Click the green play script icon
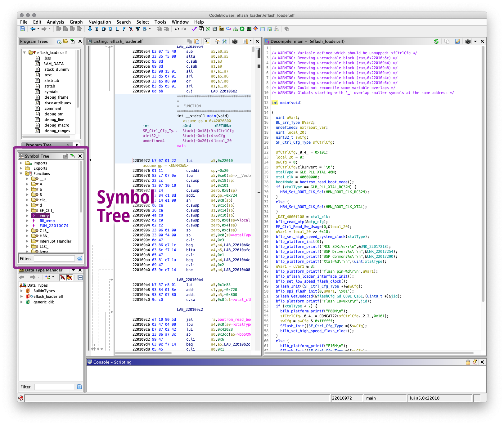The height and width of the screenshot is (425, 504). (x=242, y=29)
